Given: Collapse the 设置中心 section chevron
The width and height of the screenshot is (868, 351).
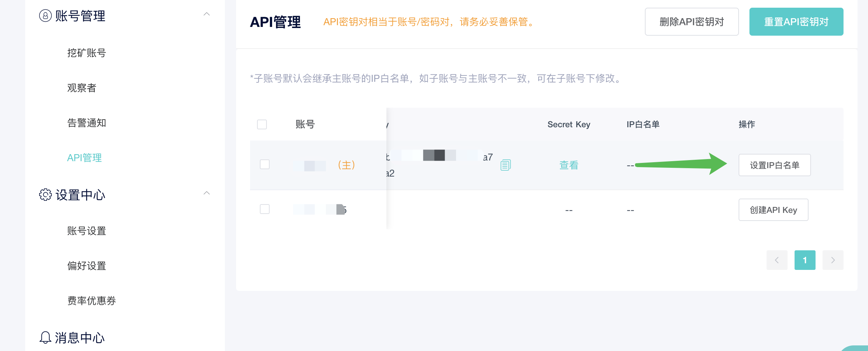Looking at the screenshot, I should click(207, 193).
